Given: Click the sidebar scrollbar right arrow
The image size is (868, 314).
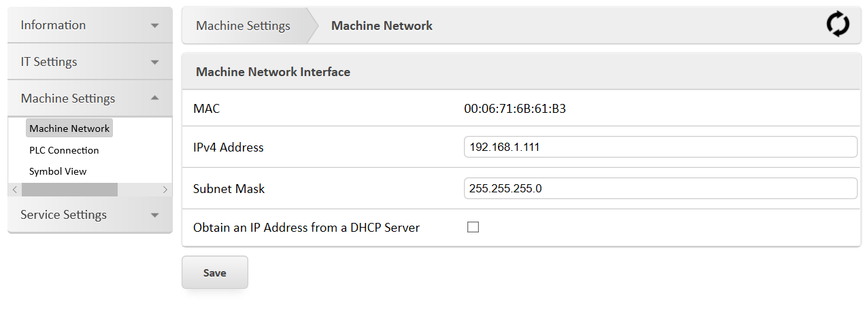Looking at the screenshot, I should (x=165, y=190).
